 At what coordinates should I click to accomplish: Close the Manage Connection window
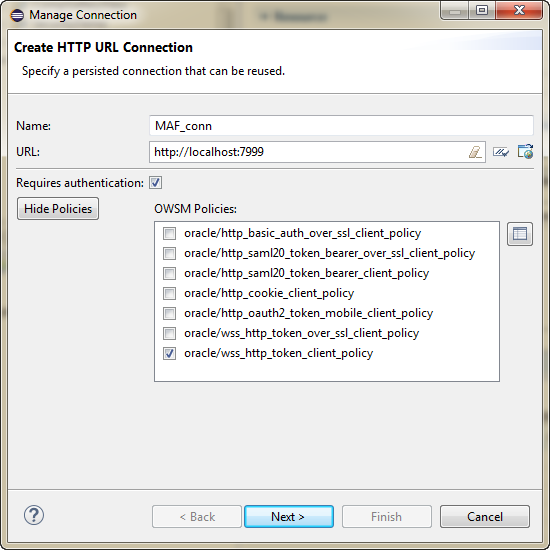[x=519, y=11]
